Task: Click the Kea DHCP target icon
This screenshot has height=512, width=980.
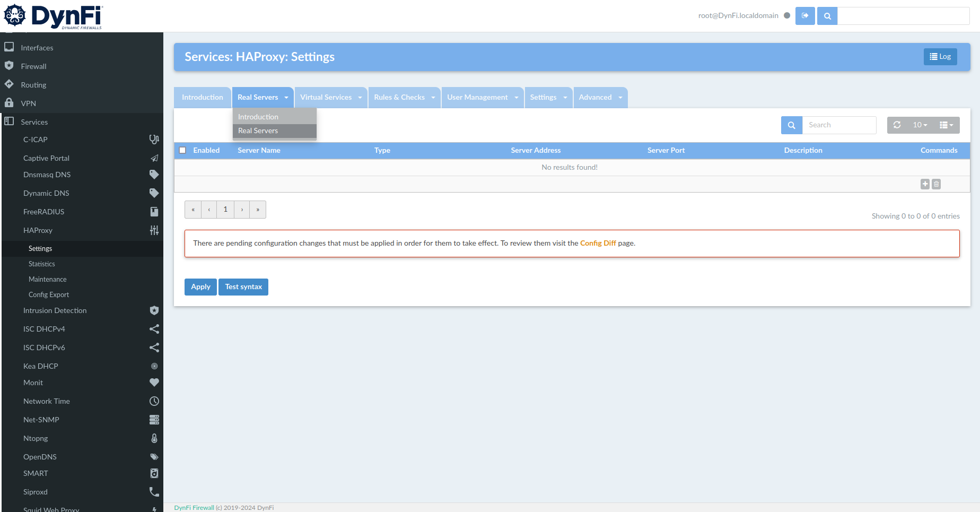Action: (154, 366)
